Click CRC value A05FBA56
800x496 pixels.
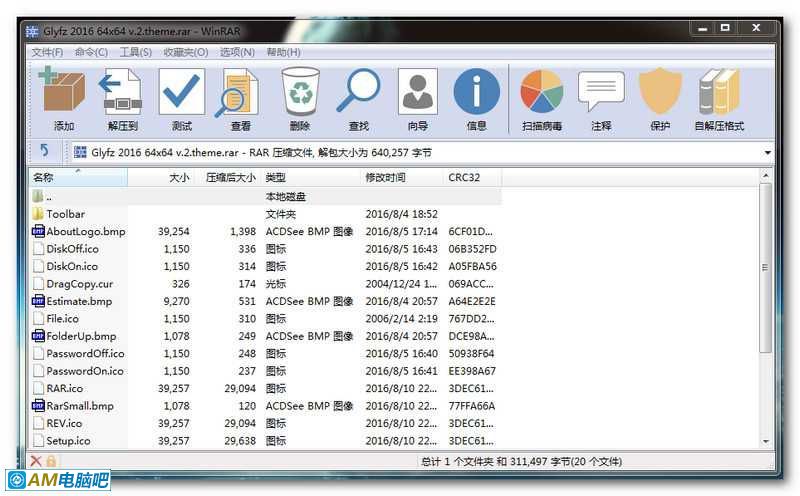pyautogui.click(x=472, y=266)
